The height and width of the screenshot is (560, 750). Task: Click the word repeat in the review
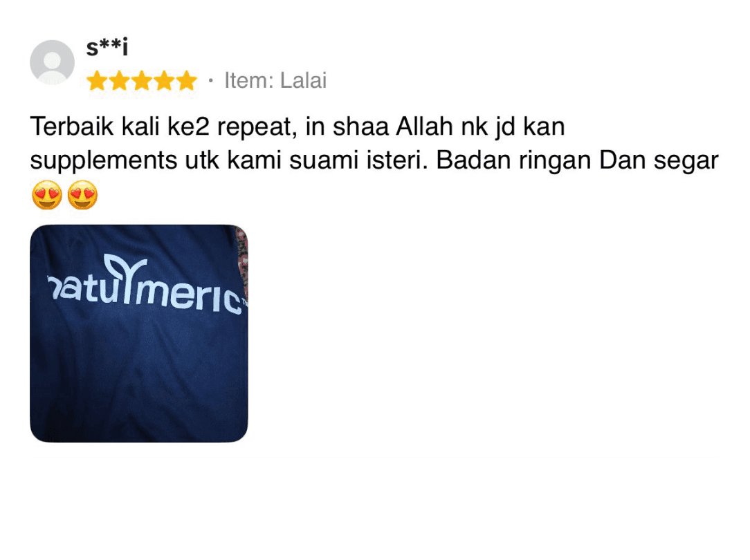(253, 128)
